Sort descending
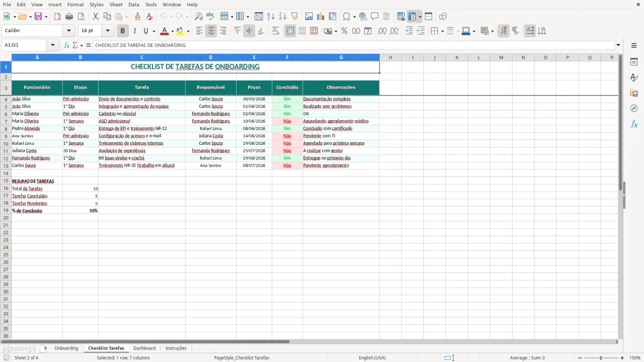644x362 pixels. pos(283,17)
